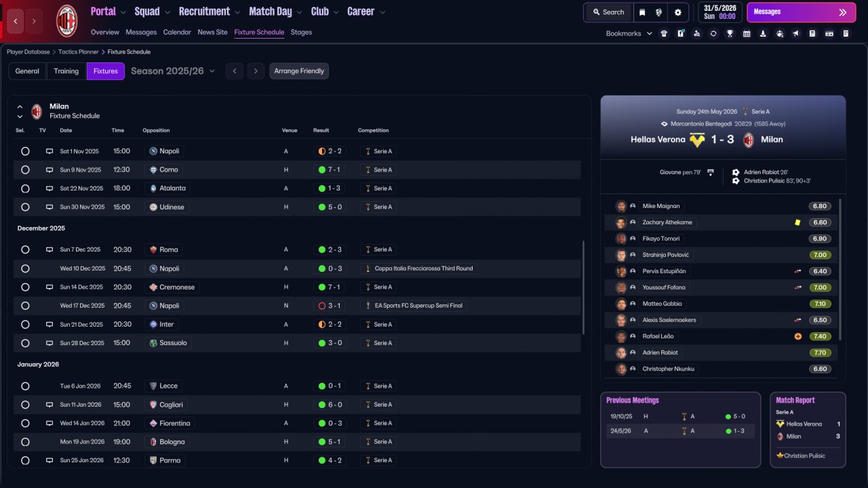Click the AC Milan club badge in header

(x=66, y=20)
